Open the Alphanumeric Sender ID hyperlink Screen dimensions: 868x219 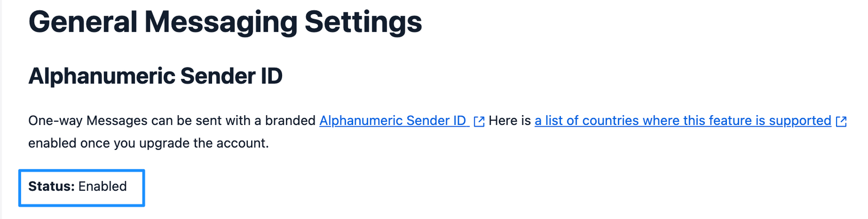[393, 121]
